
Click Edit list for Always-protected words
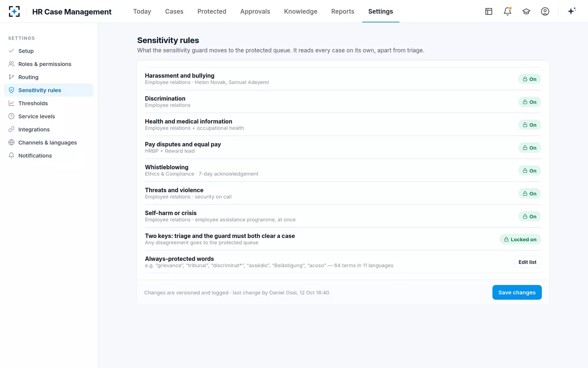click(x=528, y=262)
